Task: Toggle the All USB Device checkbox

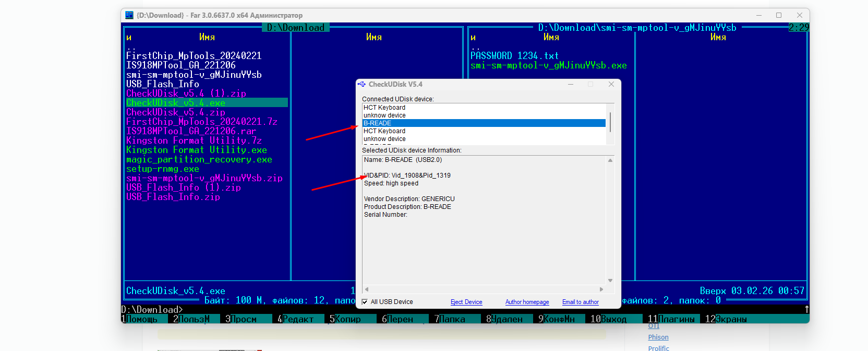Action: 365,302
